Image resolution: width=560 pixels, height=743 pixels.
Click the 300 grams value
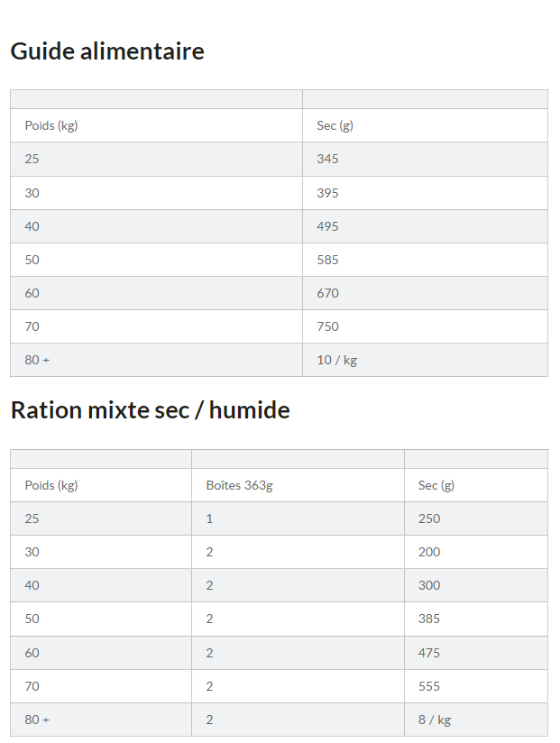[429, 585]
